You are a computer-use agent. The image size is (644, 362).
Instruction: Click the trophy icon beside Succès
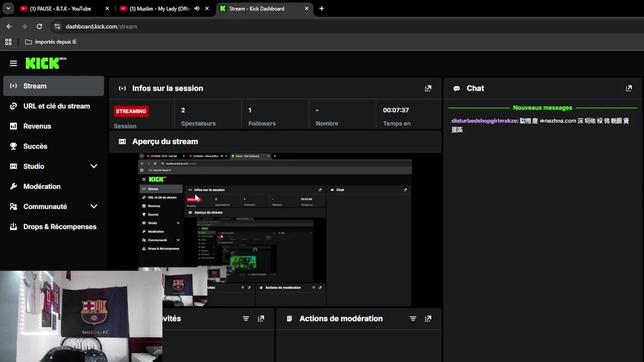(14, 146)
